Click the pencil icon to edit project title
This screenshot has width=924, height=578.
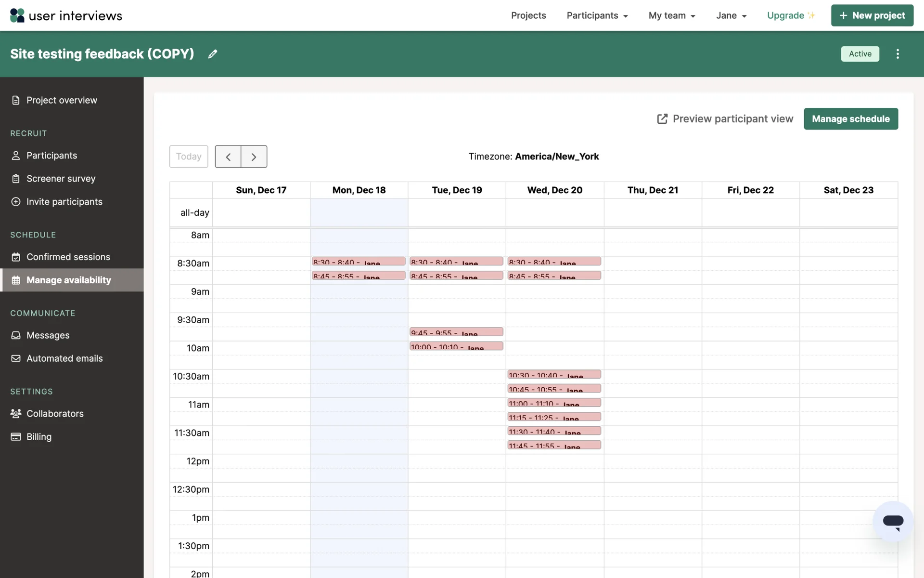tap(212, 54)
